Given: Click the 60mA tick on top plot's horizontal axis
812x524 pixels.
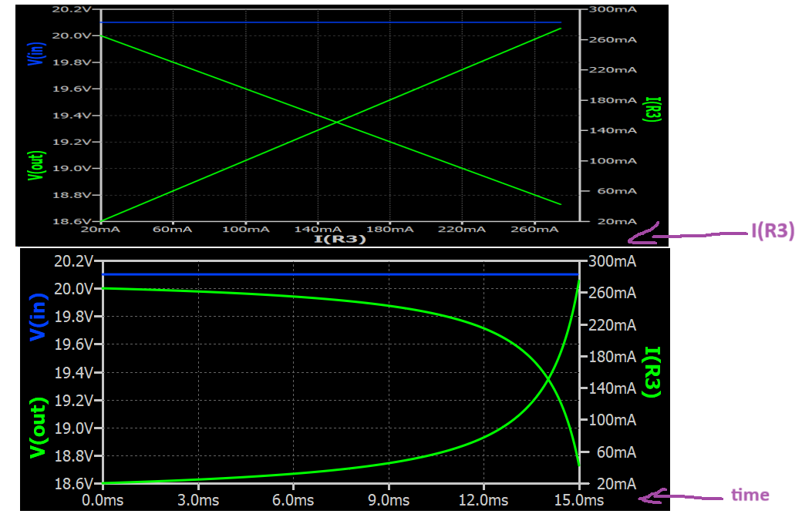Looking at the screenshot, I should point(173,229).
